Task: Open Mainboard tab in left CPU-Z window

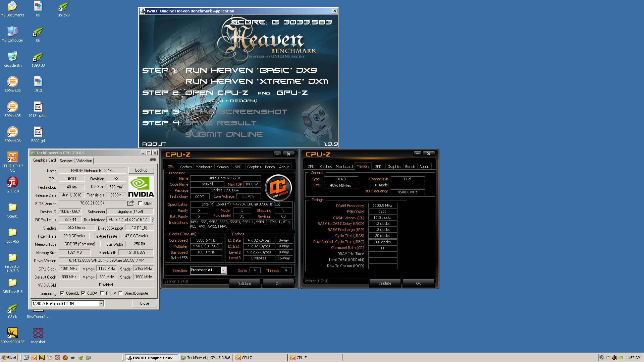Action: point(204,167)
